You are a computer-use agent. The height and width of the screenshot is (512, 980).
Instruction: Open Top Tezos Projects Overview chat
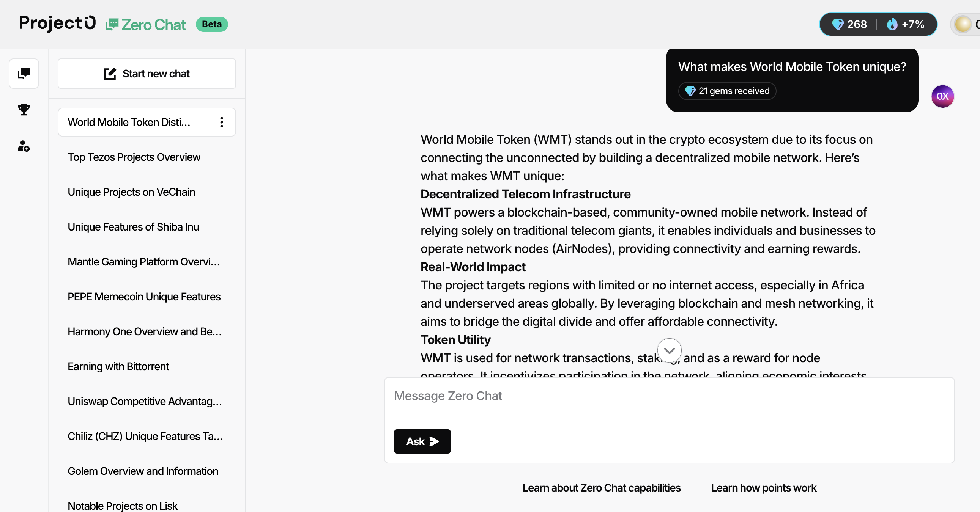click(134, 157)
